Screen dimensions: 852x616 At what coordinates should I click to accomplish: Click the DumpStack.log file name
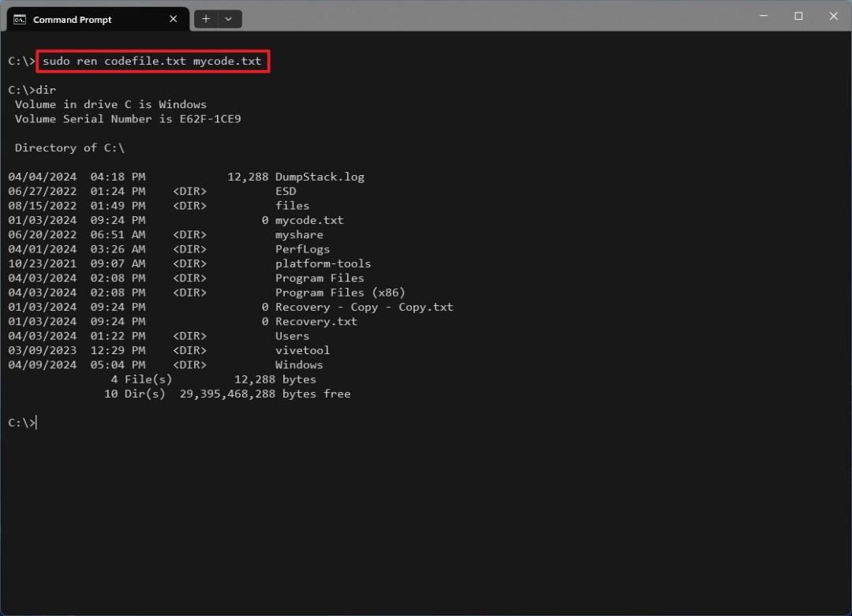pyautogui.click(x=319, y=177)
